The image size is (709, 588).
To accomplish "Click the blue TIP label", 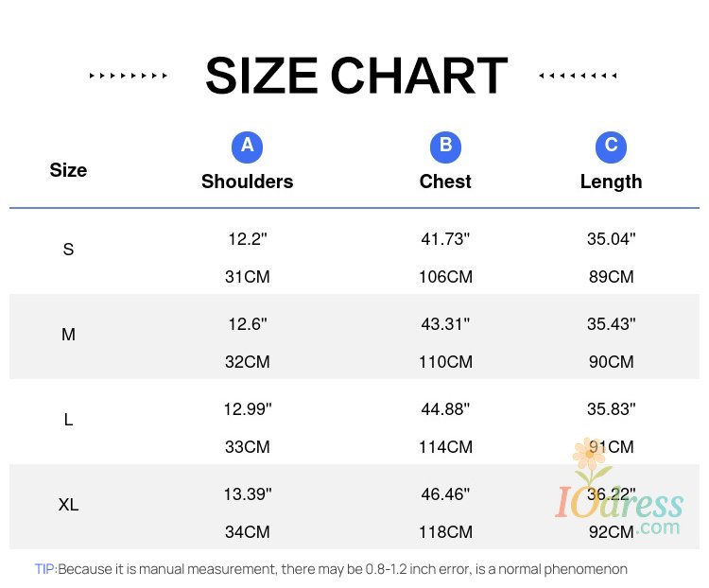I will pyautogui.click(x=45, y=569).
